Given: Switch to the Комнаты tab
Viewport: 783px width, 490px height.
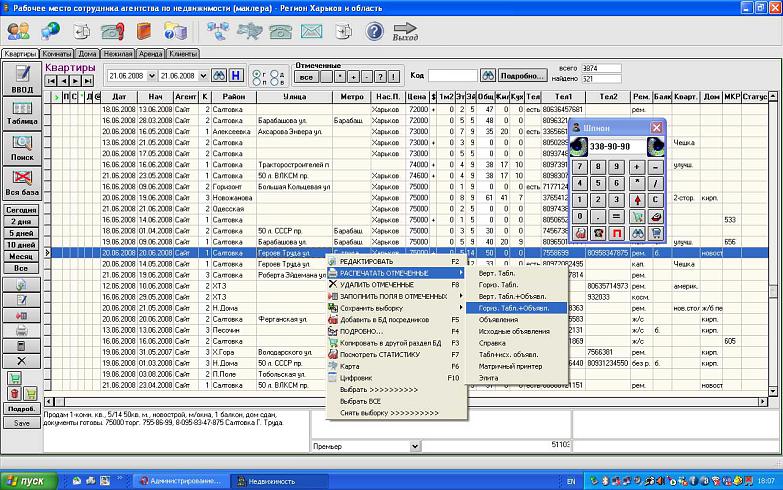Looking at the screenshot, I should point(56,53).
